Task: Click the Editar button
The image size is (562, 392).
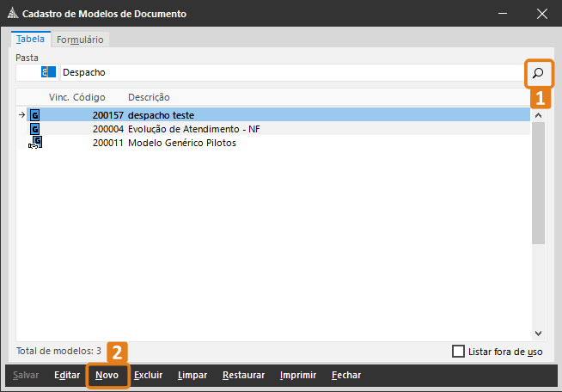Action: click(67, 375)
